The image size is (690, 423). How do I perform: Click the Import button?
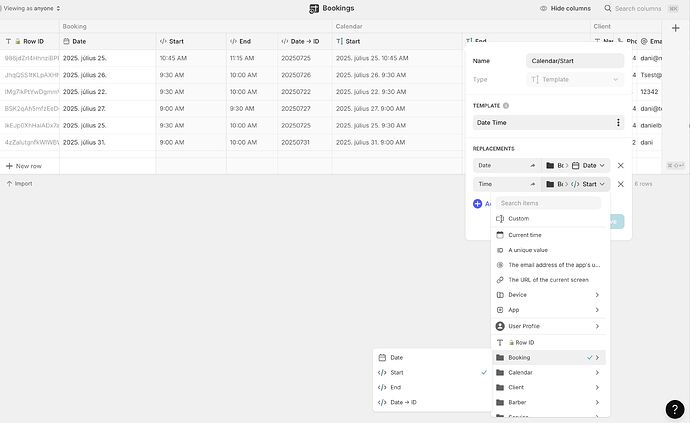19,184
